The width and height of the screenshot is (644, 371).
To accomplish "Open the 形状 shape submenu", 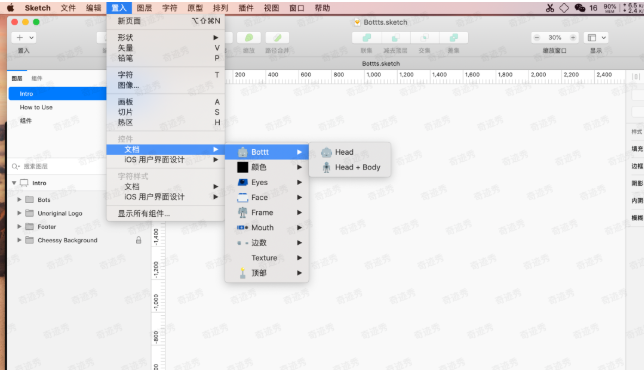I will pyautogui.click(x=166, y=37).
